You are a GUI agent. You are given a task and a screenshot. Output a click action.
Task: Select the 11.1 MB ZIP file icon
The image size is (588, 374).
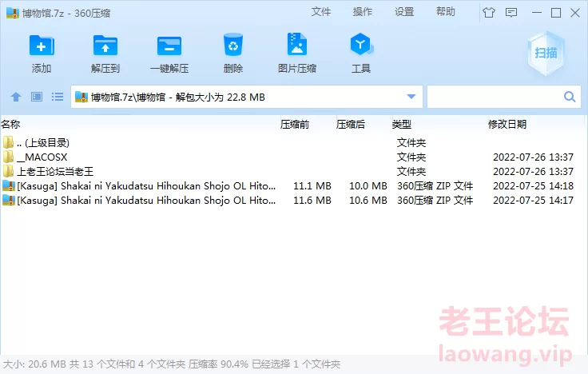tap(8, 185)
